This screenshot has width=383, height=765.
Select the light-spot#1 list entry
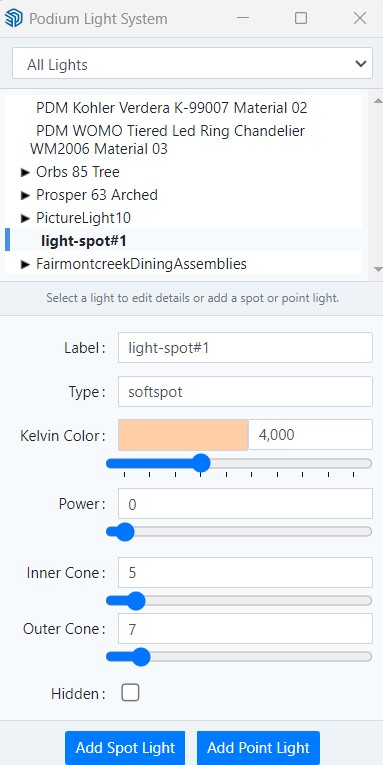[x=84, y=241]
